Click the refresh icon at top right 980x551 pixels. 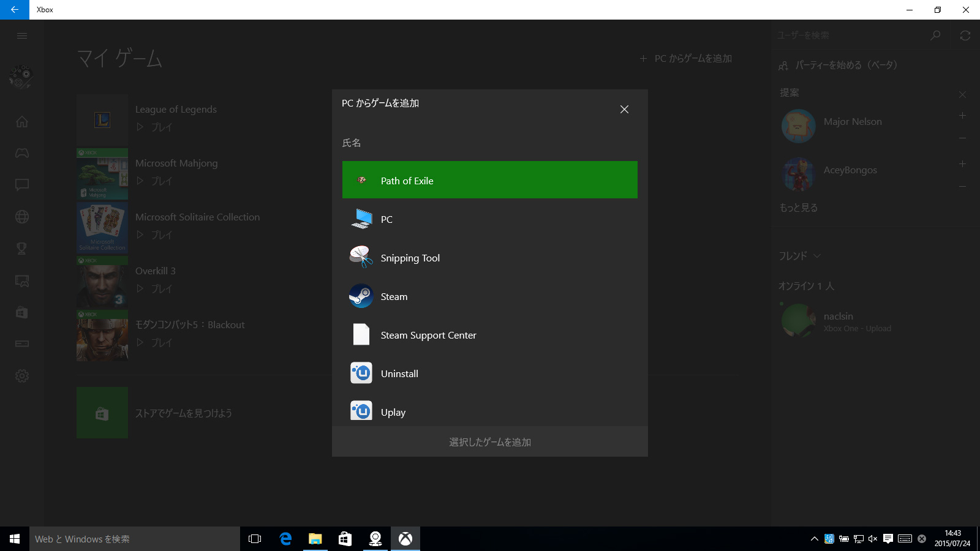965,36
